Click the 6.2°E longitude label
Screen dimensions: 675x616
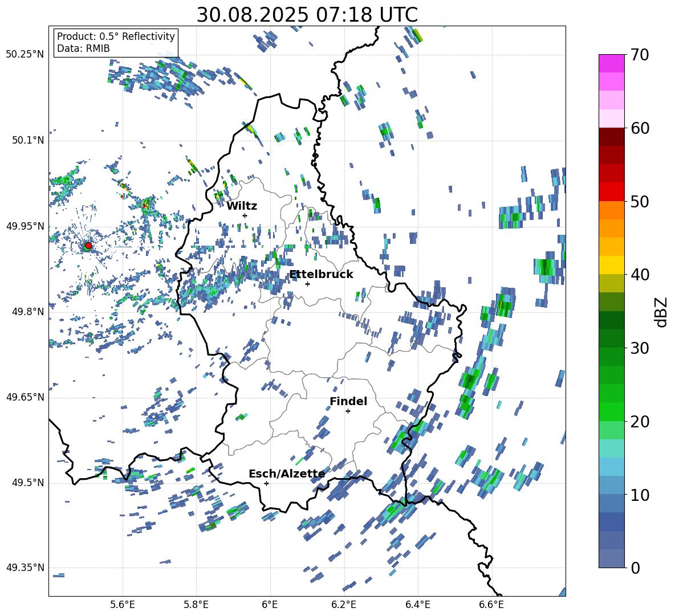[x=344, y=605]
